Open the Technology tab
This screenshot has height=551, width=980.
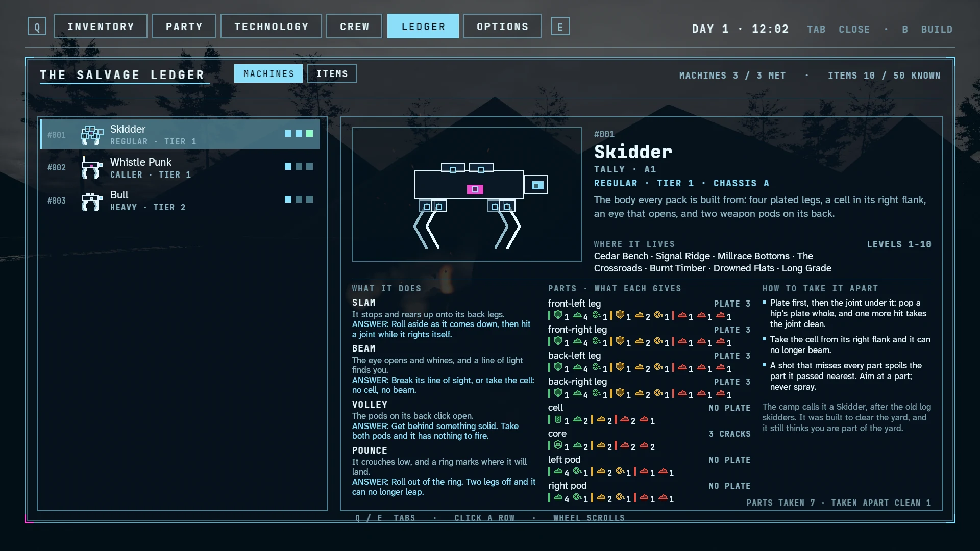click(x=271, y=26)
